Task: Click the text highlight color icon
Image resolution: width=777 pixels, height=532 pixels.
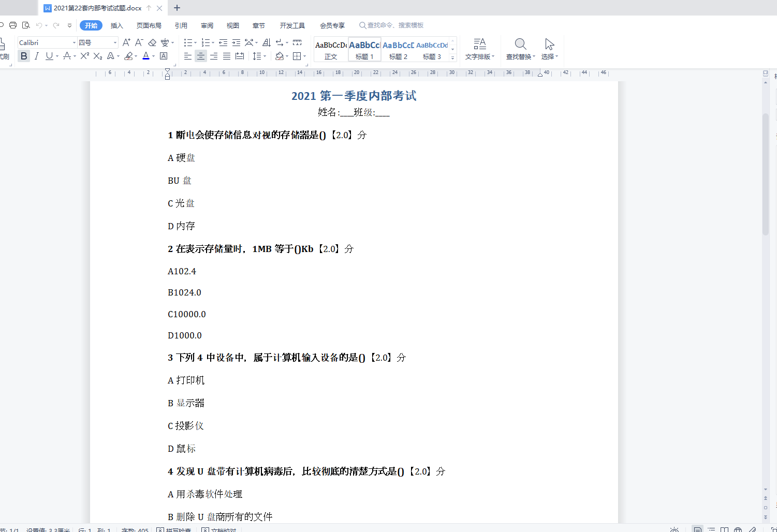Action: coord(129,56)
